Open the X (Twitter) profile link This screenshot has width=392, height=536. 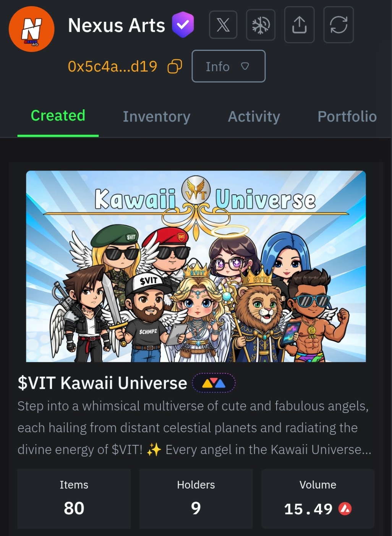click(223, 25)
